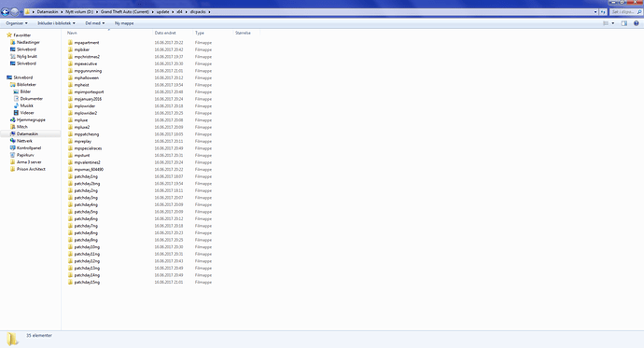Select the patchday15ng folder icon

[70, 283]
